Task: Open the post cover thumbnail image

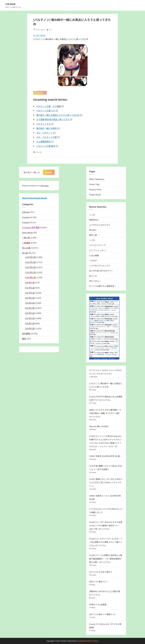Action: point(72,65)
